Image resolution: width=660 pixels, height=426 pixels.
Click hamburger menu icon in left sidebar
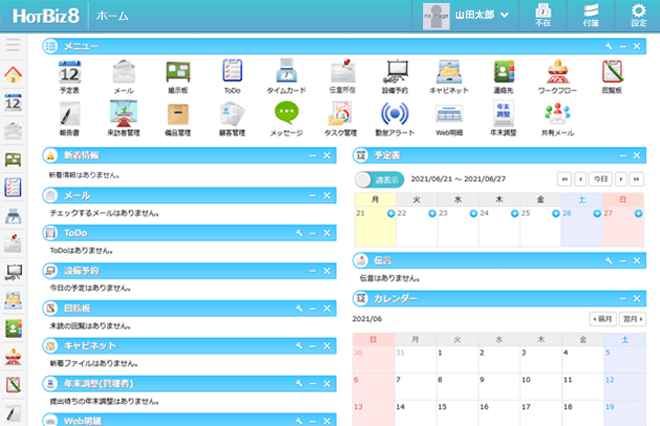tap(13, 45)
